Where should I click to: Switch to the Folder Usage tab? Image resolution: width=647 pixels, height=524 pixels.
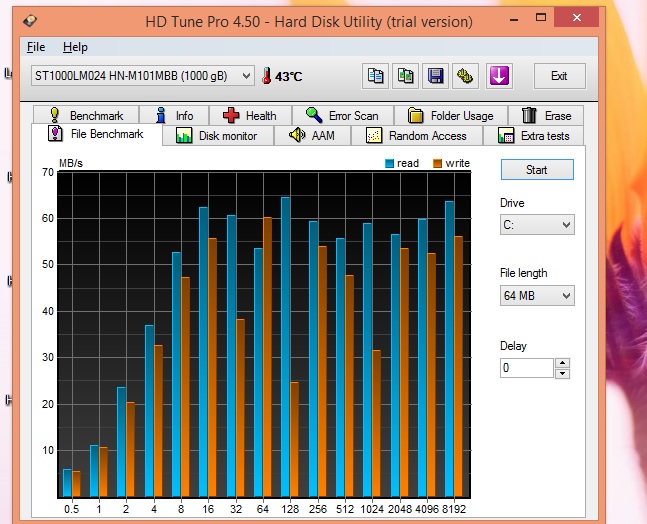pos(451,115)
